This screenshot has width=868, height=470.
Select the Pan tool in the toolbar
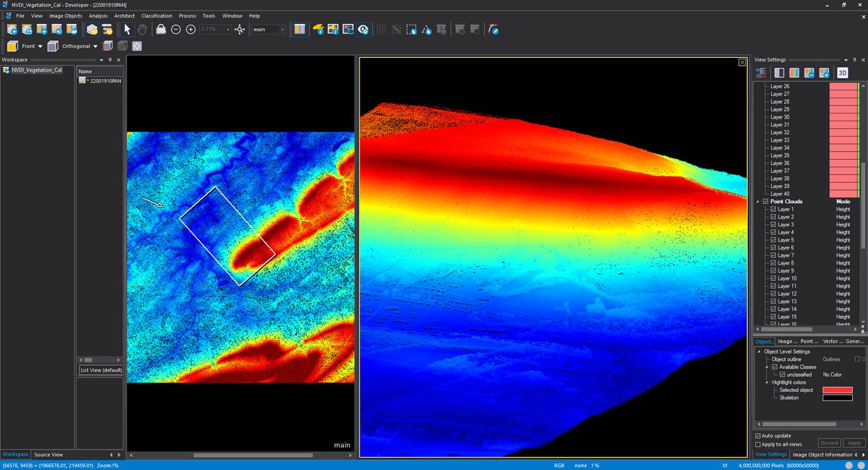click(142, 29)
